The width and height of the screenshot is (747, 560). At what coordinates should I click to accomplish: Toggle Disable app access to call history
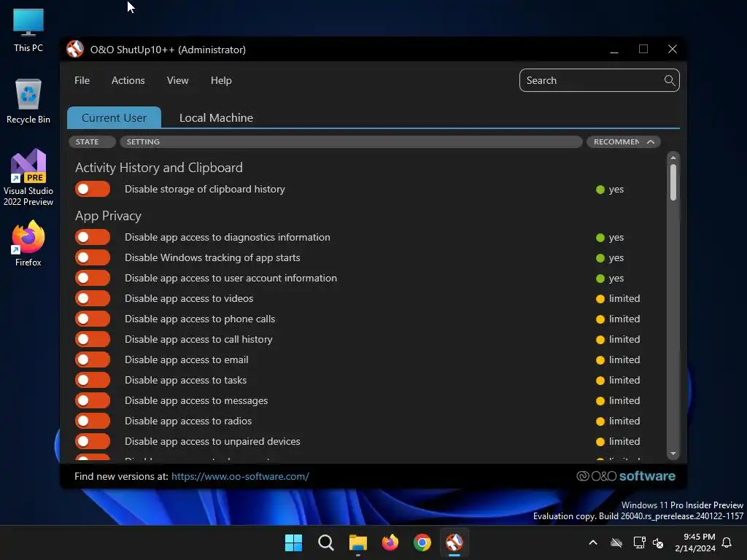pyautogui.click(x=93, y=340)
